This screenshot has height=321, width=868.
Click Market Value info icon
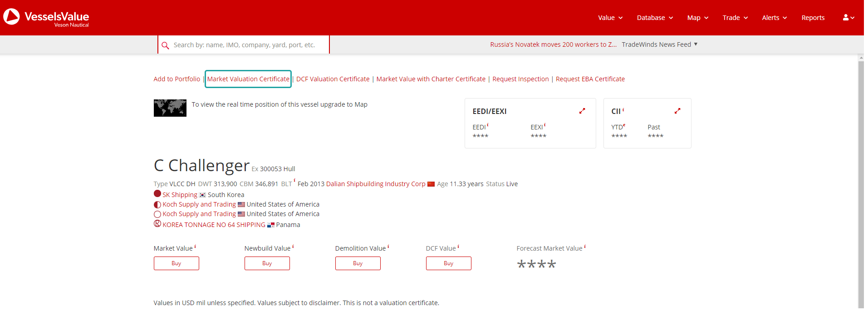pos(195,247)
